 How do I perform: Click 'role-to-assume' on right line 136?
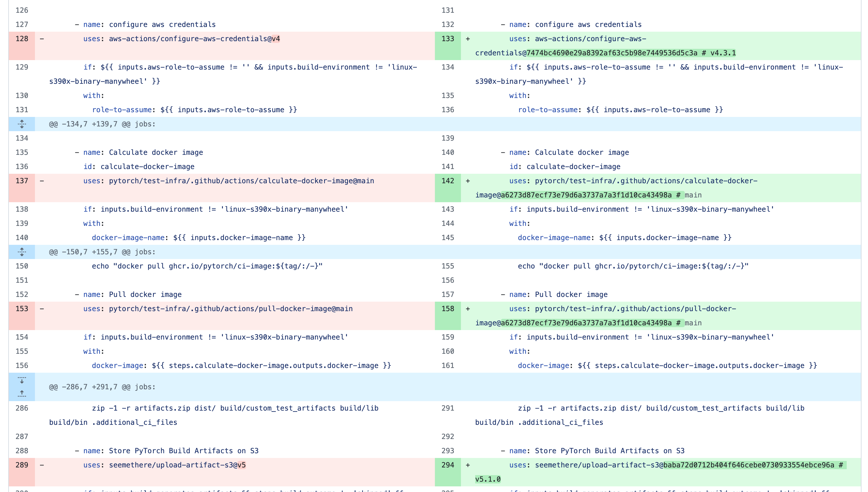point(548,110)
